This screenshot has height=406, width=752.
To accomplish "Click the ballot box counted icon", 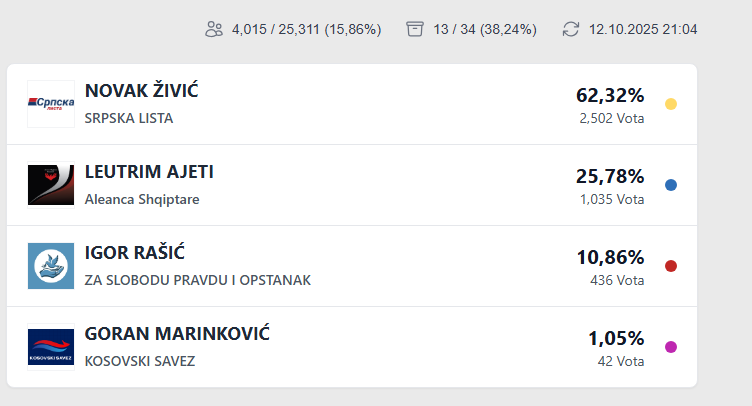I will click(x=415, y=29).
